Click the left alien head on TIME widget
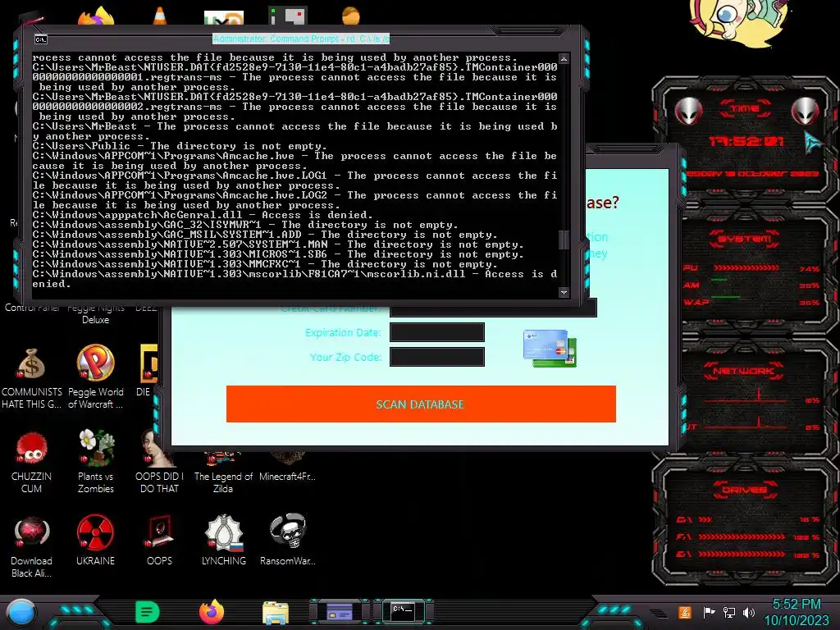 [688, 111]
